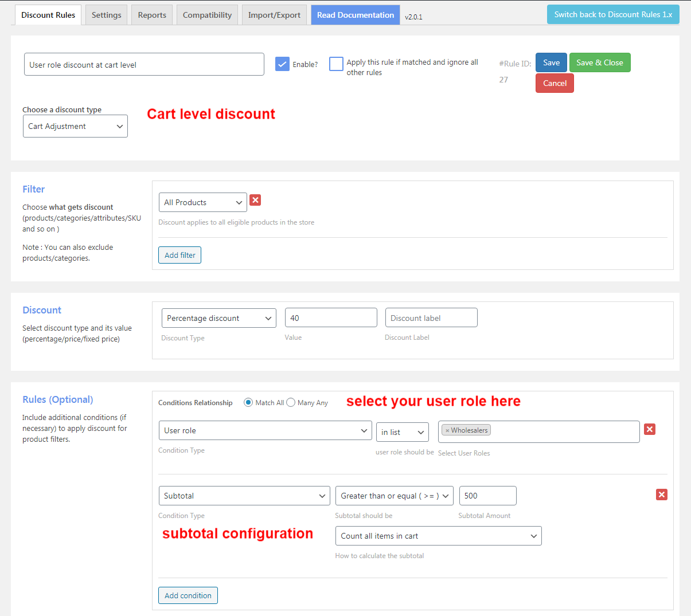Remove the All Products filter row
This screenshot has height=616, width=691.
click(x=256, y=200)
